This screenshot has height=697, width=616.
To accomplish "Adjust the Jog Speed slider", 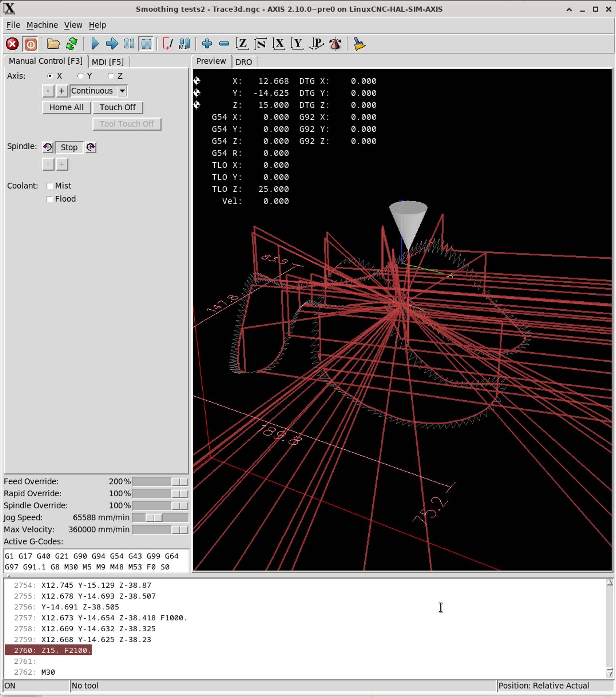I will pos(160,518).
